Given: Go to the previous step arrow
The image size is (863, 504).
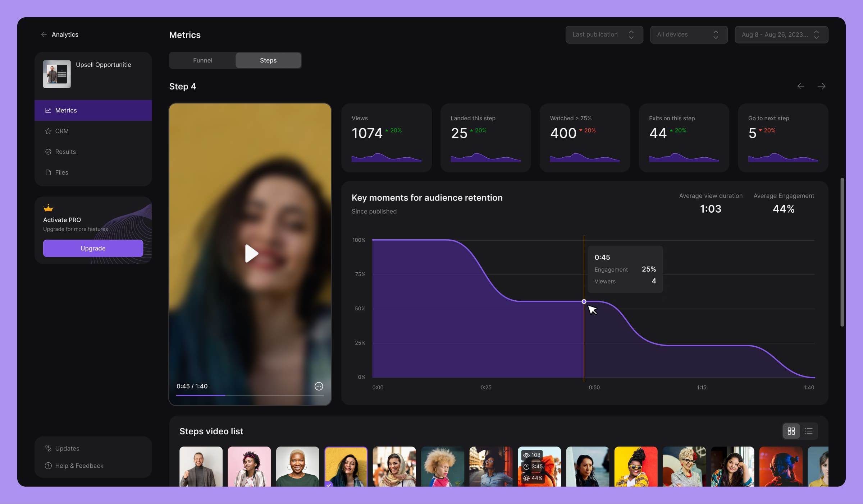Looking at the screenshot, I should coord(800,86).
